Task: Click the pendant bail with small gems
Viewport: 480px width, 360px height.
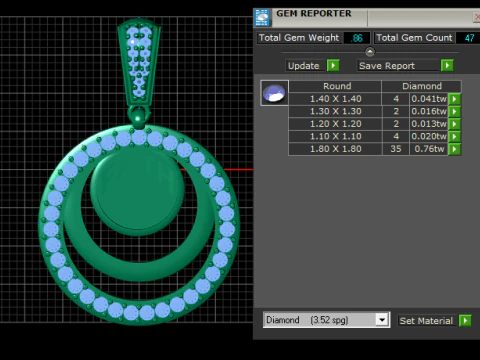Action: point(139,62)
